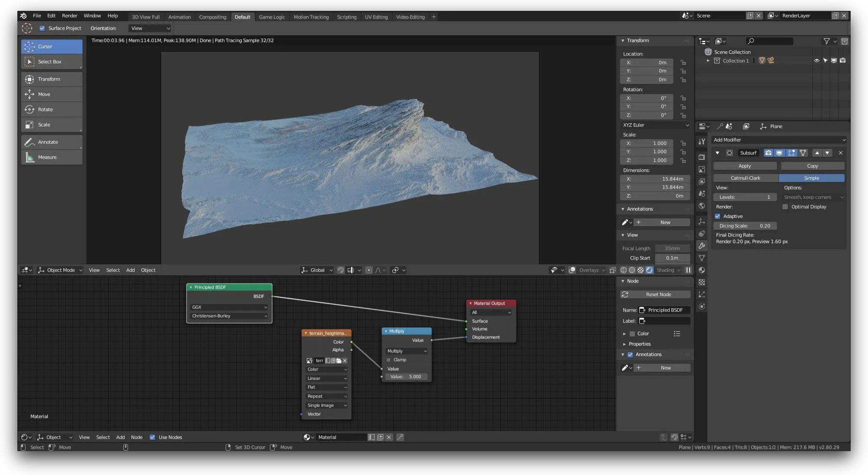This screenshot has width=868, height=475.
Task: Switch to the Scripting workspace tab
Action: tap(346, 17)
